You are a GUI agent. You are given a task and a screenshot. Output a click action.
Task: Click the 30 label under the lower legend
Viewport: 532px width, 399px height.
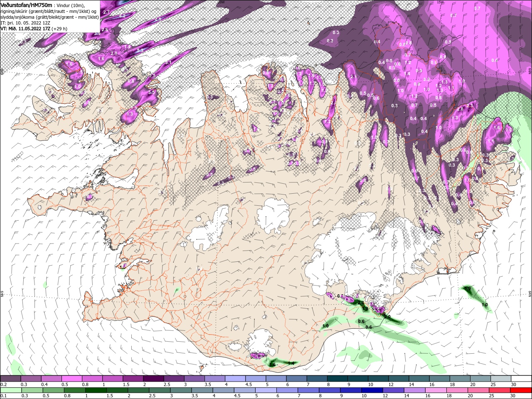pyautogui.click(x=514, y=396)
